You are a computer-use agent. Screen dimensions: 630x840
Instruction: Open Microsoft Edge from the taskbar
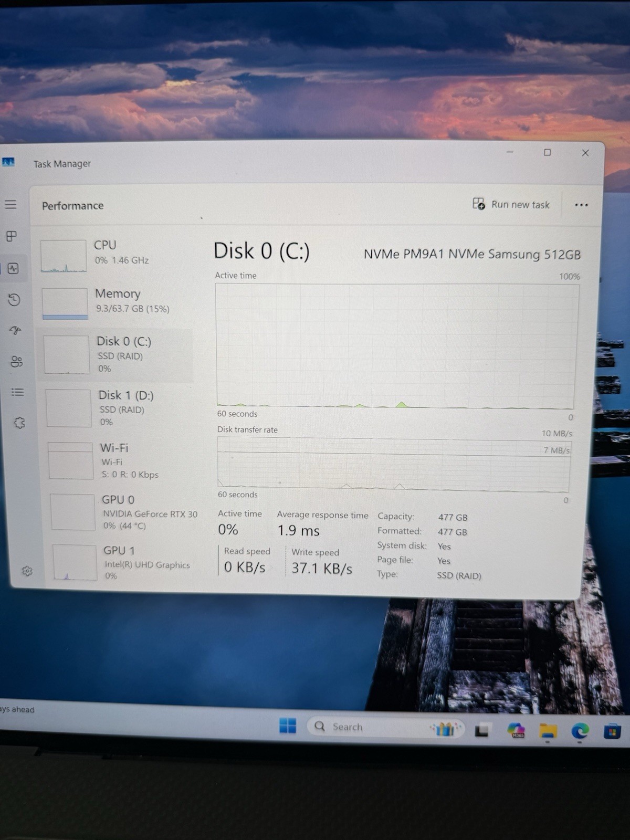coord(580,730)
